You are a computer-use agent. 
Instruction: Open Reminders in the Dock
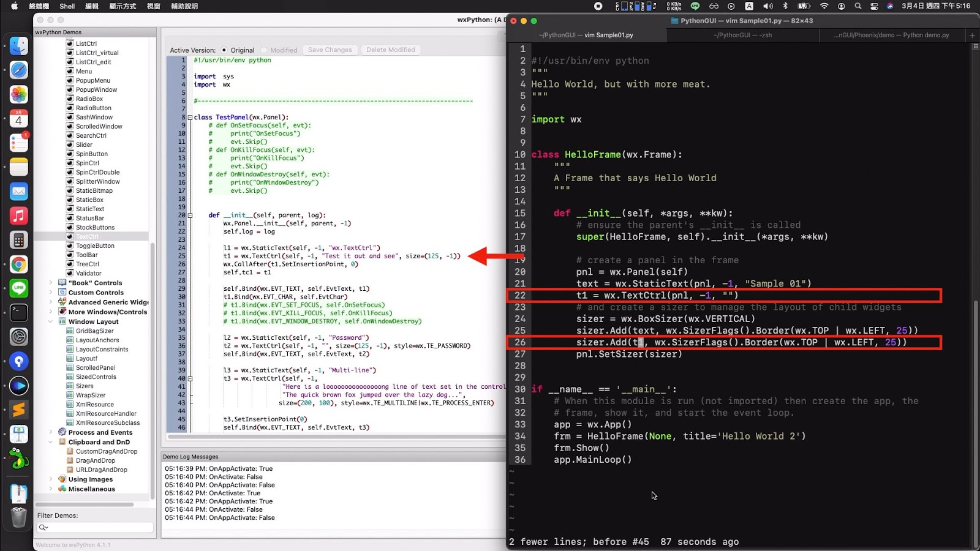tap(19, 143)
